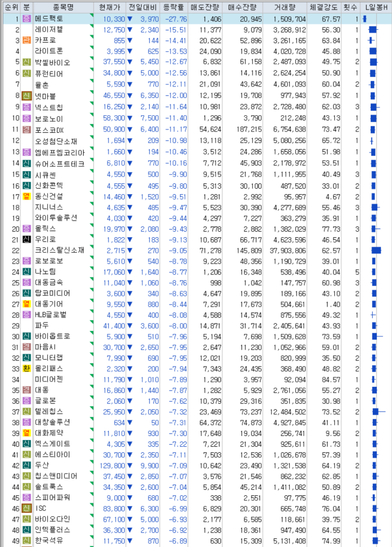The width and height of the screenshot is (392, 547).
Task: Sort by the 등락률 column header
Action: 174,7
